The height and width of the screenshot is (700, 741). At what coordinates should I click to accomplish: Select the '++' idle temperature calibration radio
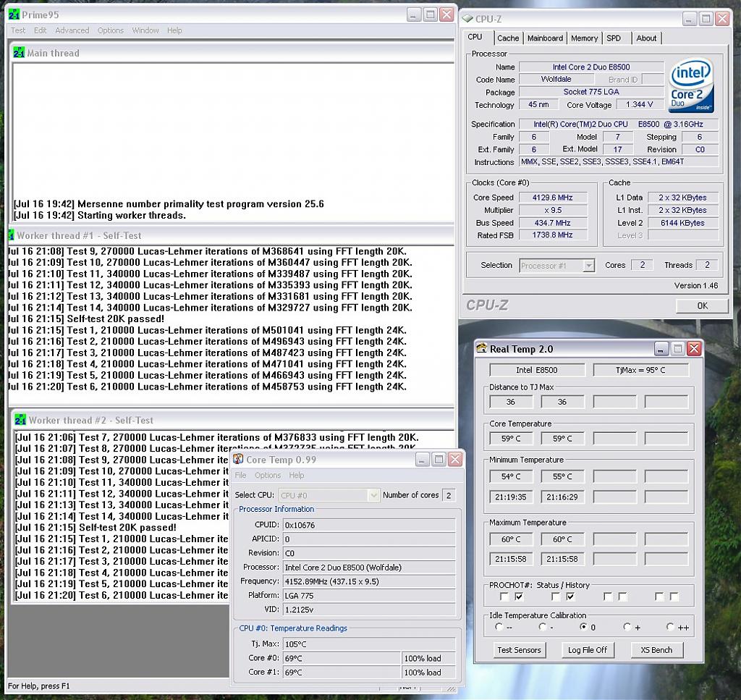pos(670,627)
